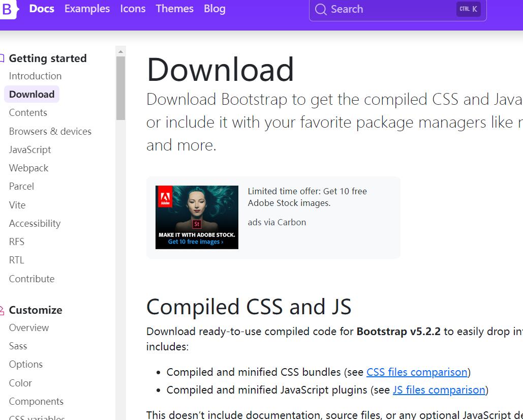Screen dimensions: 523x420
Task: Open the CSS files comparison link
Action: click(417, 372)
